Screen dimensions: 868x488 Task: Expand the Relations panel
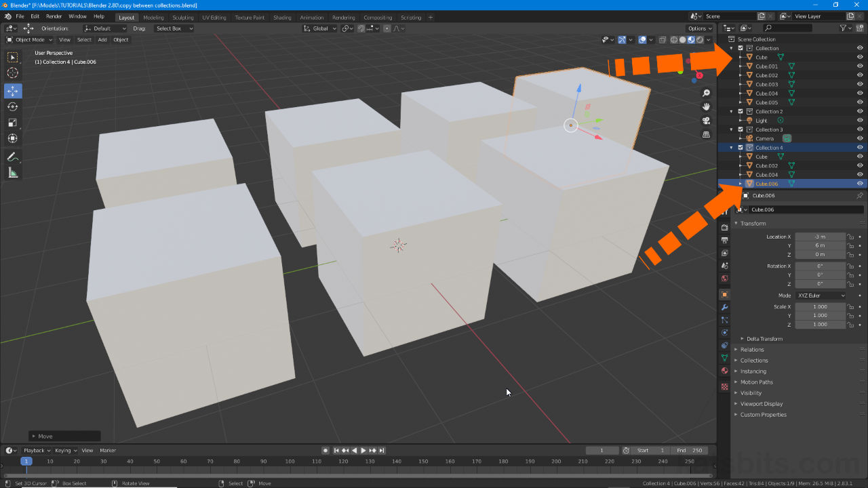752,350
